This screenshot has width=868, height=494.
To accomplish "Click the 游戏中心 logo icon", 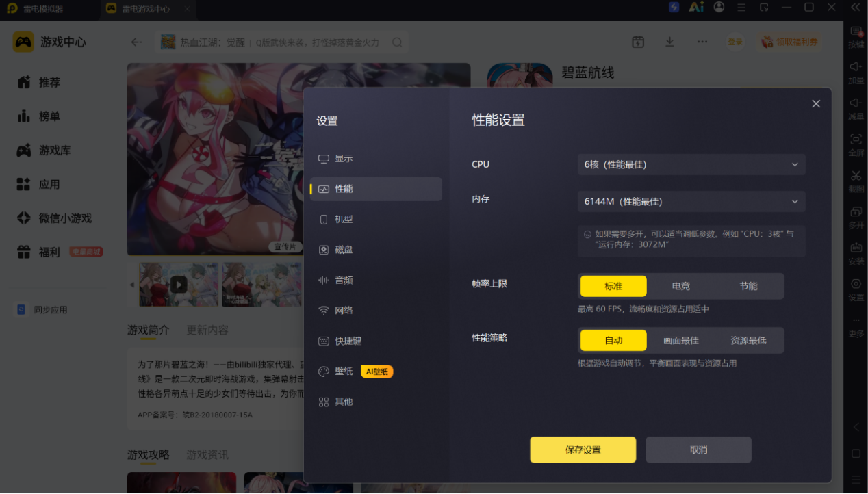I will (23, 42).
